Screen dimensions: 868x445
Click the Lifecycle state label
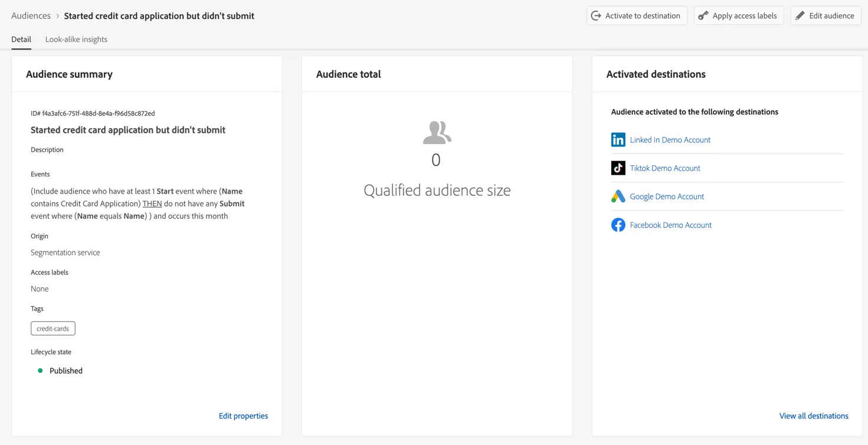pyautogui.click(x=51, y=352)
